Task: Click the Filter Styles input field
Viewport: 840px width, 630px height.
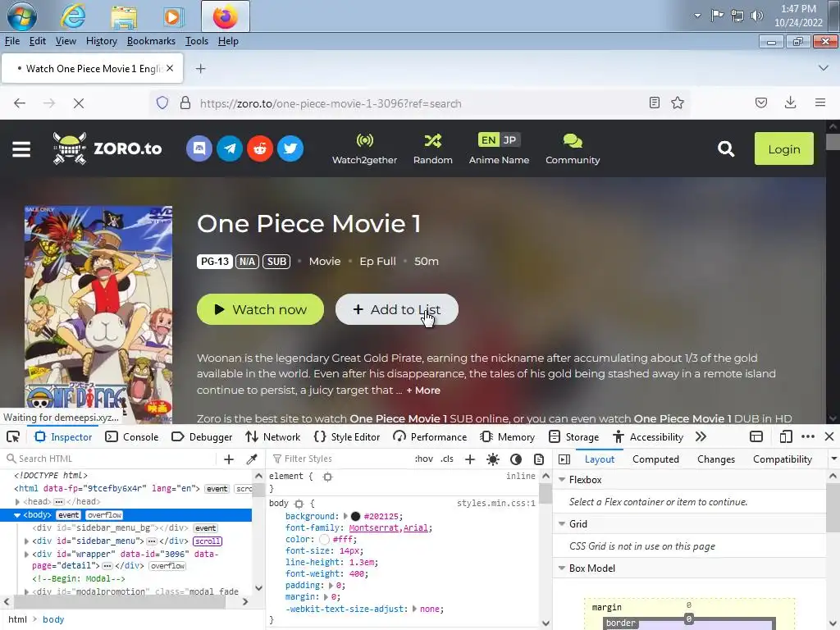Action: [x=340, y=459]
